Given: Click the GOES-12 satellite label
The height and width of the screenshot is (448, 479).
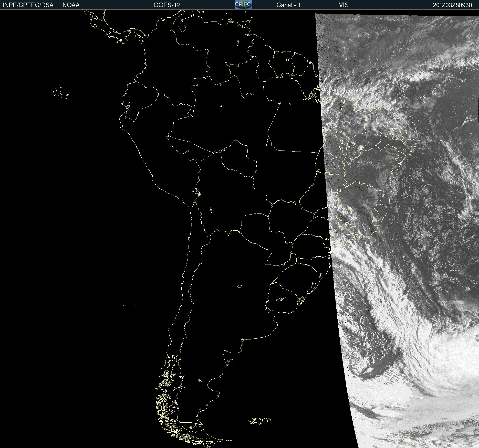Looking at the screenshot, I should click(x=167, y=5).
